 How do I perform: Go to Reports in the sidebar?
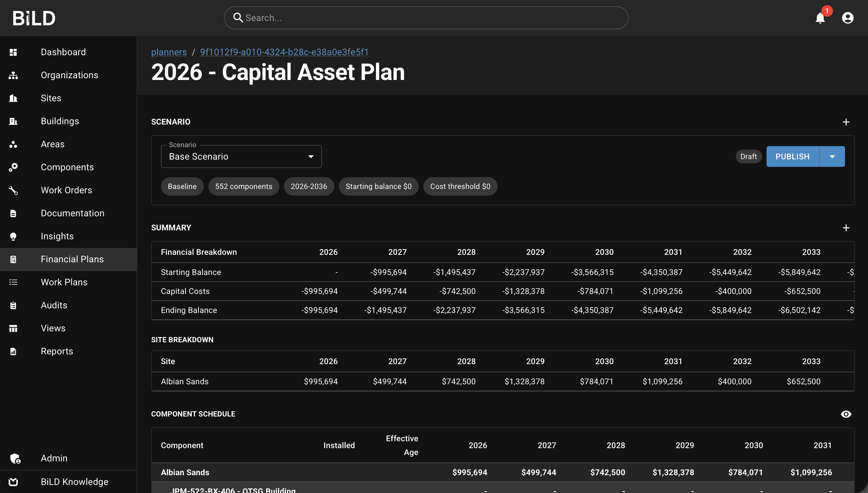click(x=68, y=351)
